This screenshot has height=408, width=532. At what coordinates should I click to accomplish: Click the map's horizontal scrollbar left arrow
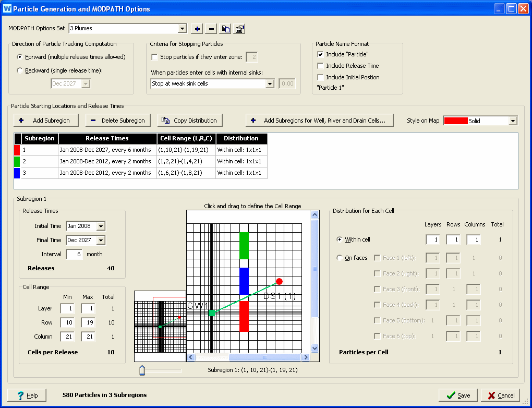tap(191, 357)
